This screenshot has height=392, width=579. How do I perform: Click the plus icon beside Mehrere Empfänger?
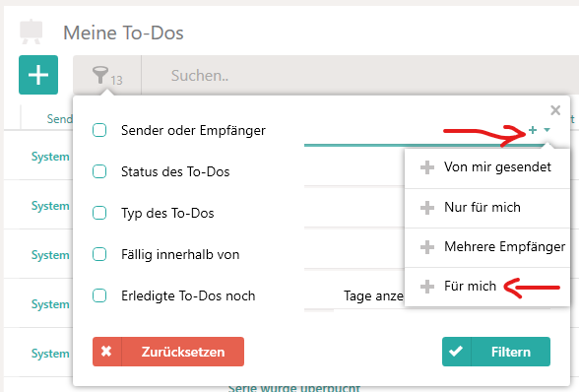click(427, 247)
